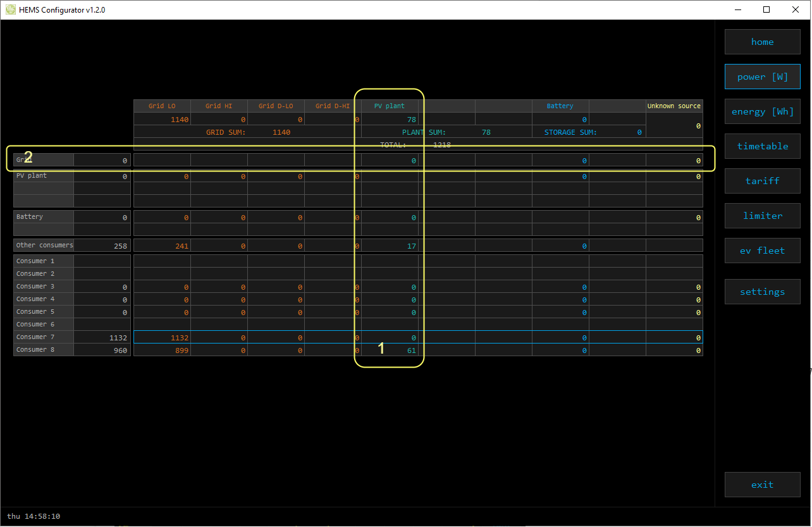Select the Consumer 8 row label
812x527 pixels.
pos(43,350)
